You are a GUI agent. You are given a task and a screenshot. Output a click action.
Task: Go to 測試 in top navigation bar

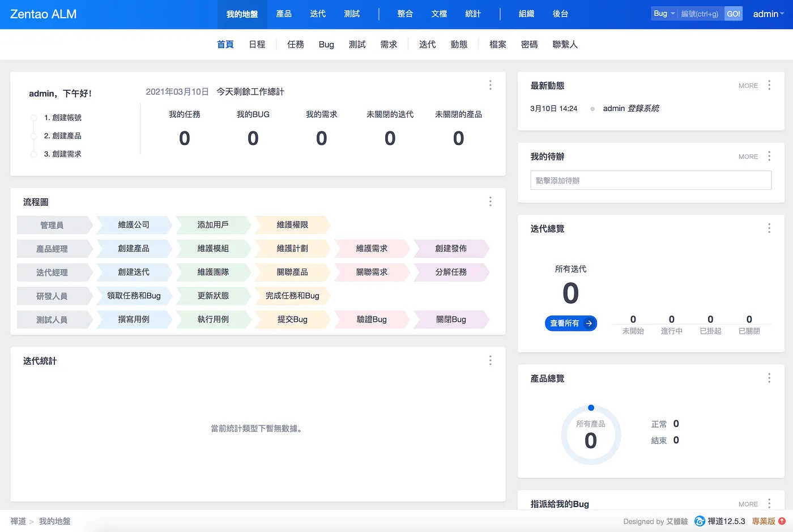click(352, 14)
